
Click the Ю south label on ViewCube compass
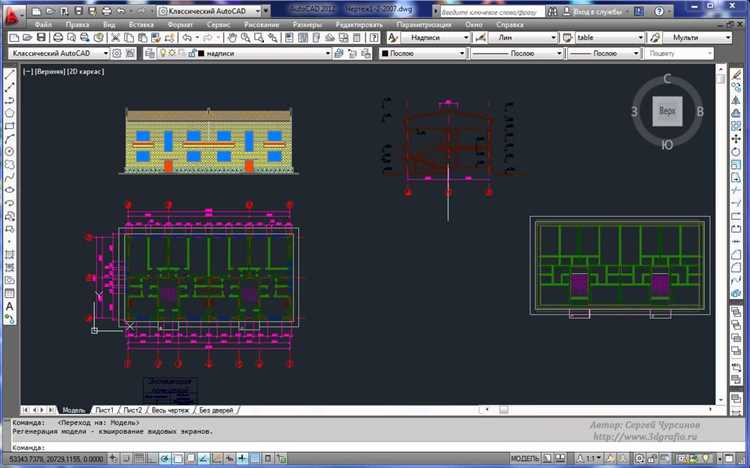coord(667,144)
